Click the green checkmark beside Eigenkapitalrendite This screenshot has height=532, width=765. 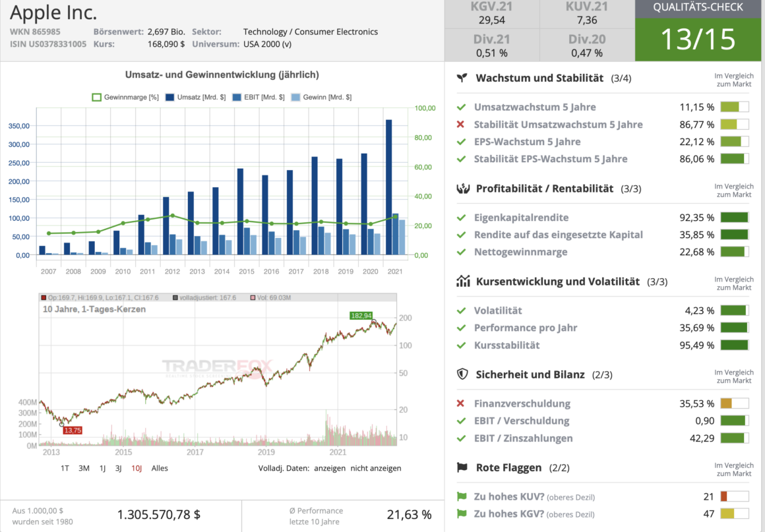click(461, 218)
